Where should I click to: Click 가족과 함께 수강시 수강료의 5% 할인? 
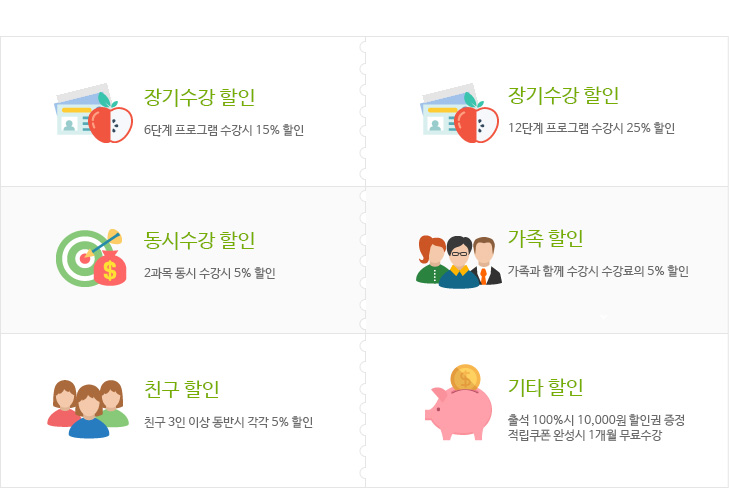pos(598,271)
